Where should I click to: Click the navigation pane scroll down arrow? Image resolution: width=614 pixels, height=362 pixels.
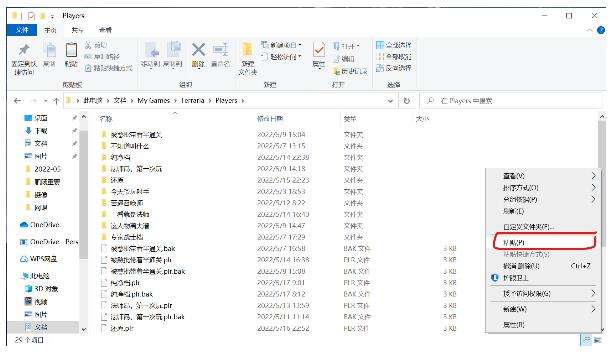(x=84, y=329)
